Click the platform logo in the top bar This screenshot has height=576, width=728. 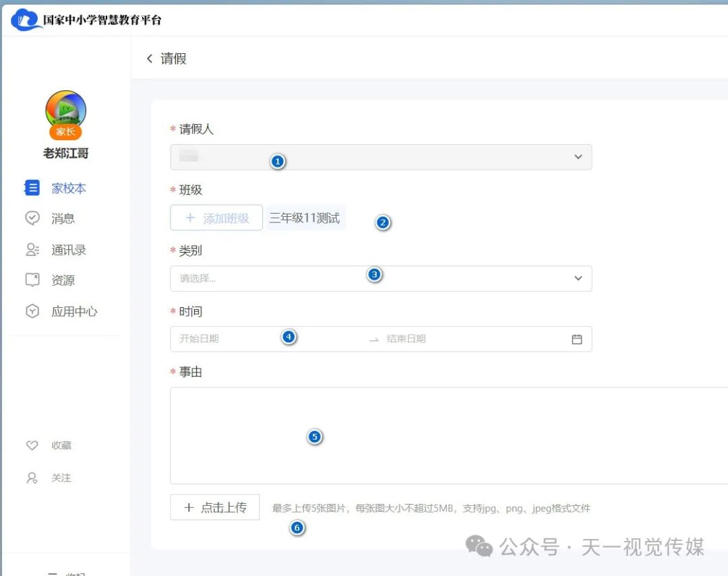(26, 20)
